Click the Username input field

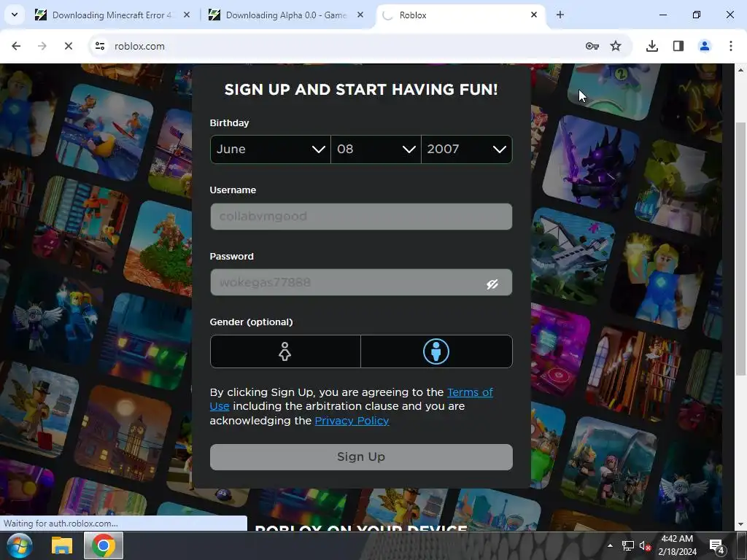pos(361,217)
